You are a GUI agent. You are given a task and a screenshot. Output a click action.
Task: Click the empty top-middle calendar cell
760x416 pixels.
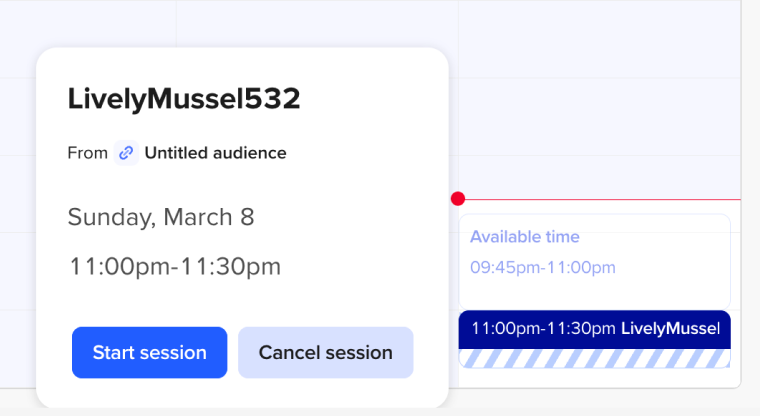(x=316, y=22)
